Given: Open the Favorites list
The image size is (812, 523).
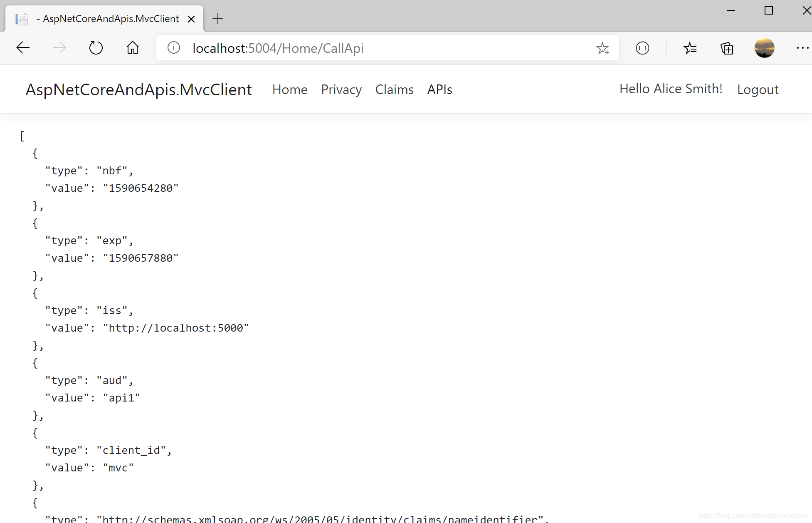Looking at the screenshot, I should [x=690, y=48].
